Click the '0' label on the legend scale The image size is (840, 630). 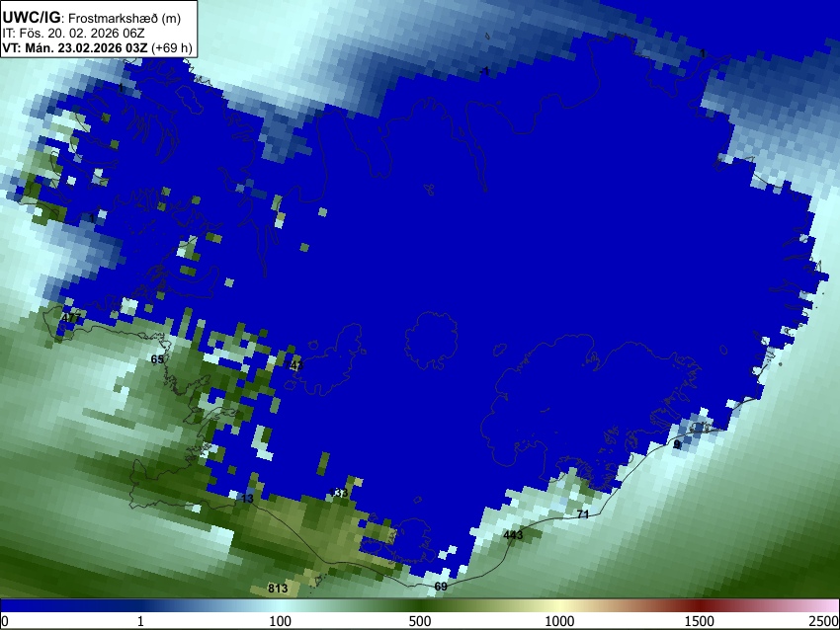5,621
